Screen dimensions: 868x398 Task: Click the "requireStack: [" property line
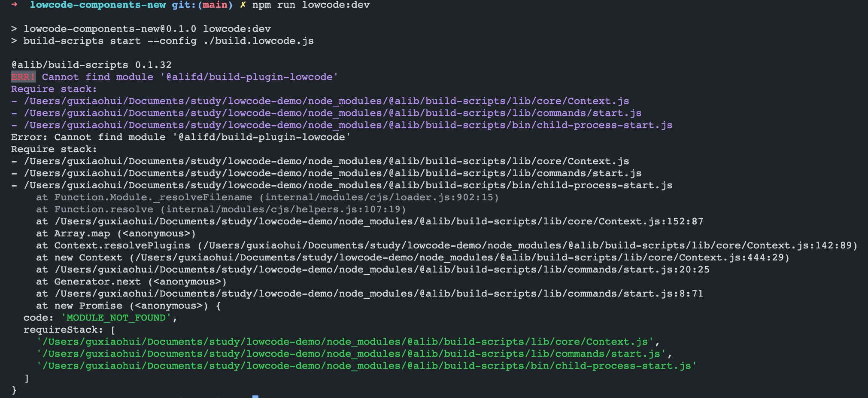point(70,330)
